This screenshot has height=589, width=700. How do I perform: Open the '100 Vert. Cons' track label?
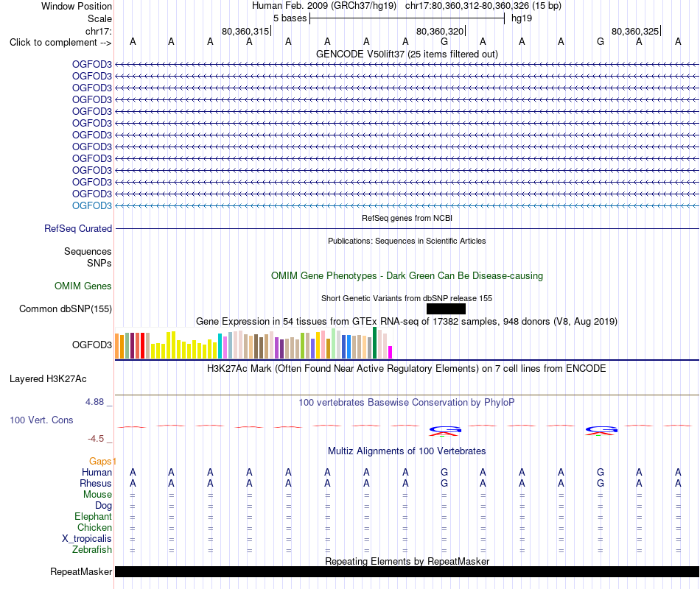click(x=41, y=420)
